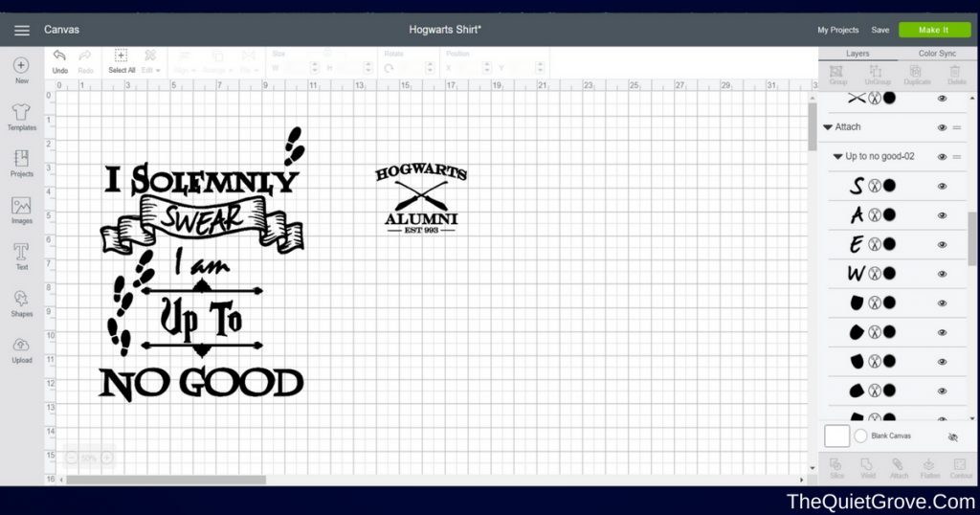Click the canvas horizontal scroll-right arrow
Image resolution: width=980 pixels, height=515 pixels.
(801, 480)
